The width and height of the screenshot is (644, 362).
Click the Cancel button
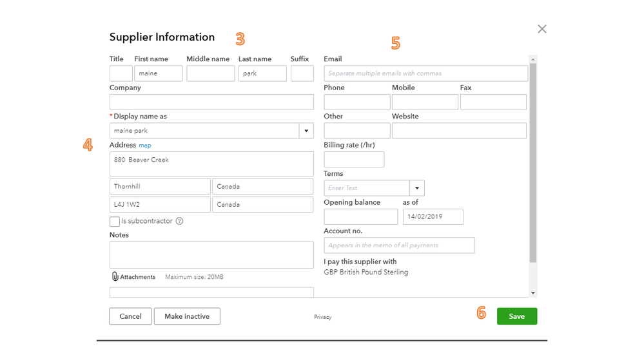click(130, 316)
